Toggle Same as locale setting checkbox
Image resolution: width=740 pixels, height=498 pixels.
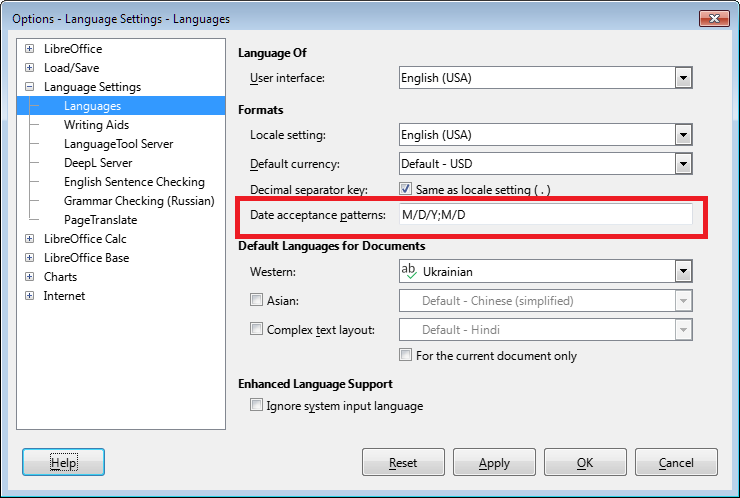click(405, 189)
